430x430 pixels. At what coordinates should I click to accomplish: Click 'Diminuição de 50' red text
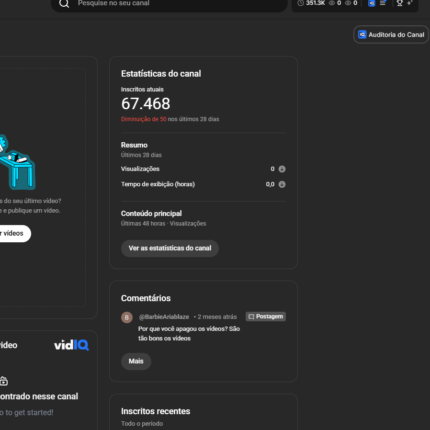pos(143,119)
